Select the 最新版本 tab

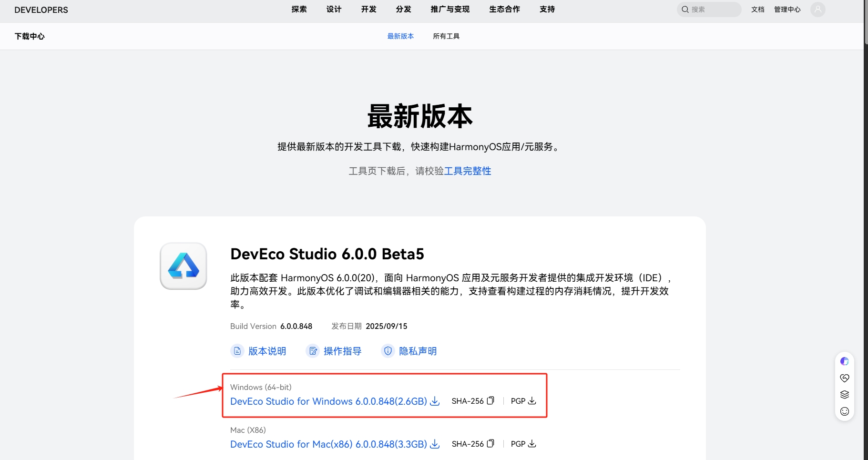(x=400, y=36)
